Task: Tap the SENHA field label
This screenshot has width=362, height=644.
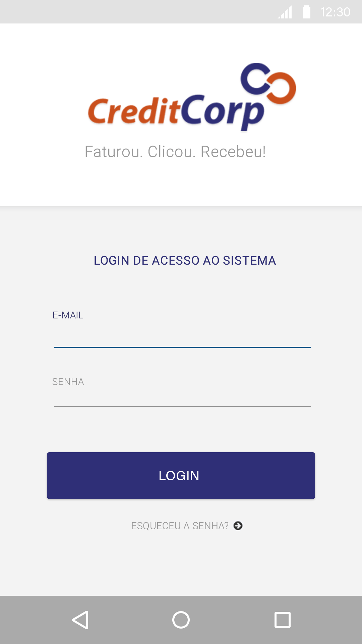Action: pos(68,382)
